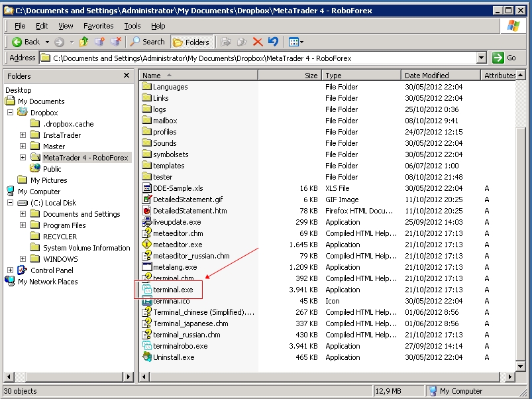
Task: Click the blue Undo arrow icon
Action: 273,42
